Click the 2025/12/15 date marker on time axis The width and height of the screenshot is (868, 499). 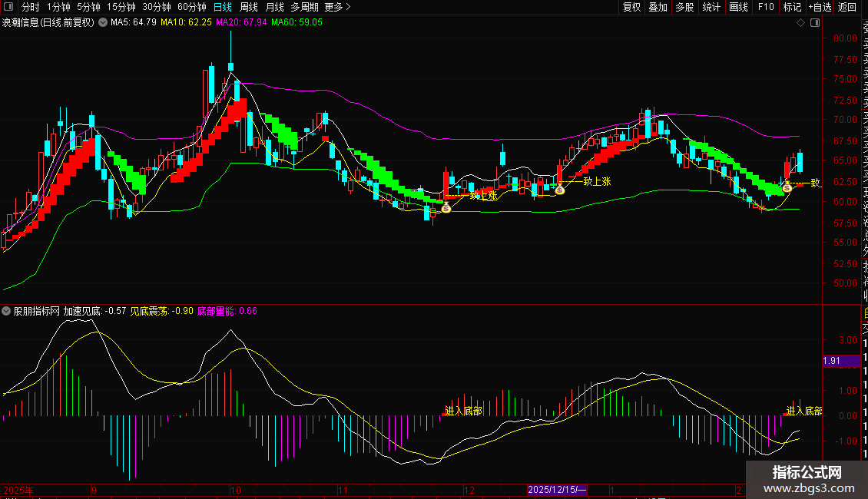[557, 490]
